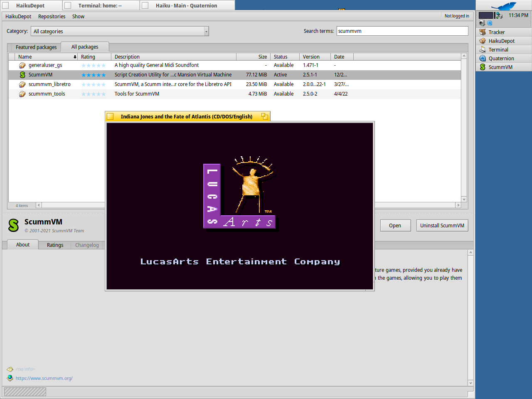The height and width of the screenshot is (399, 532).
Task: Click the globe tray icon in Deskbar
Action: pos(490,23)
